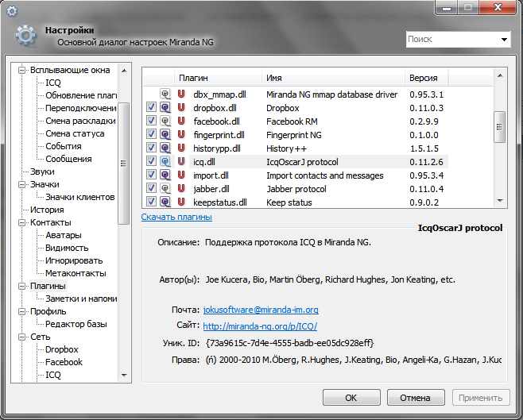Click the plugin status icon for jabber.dll
This screenshot has height=420, width=523.
click(165, 188)
